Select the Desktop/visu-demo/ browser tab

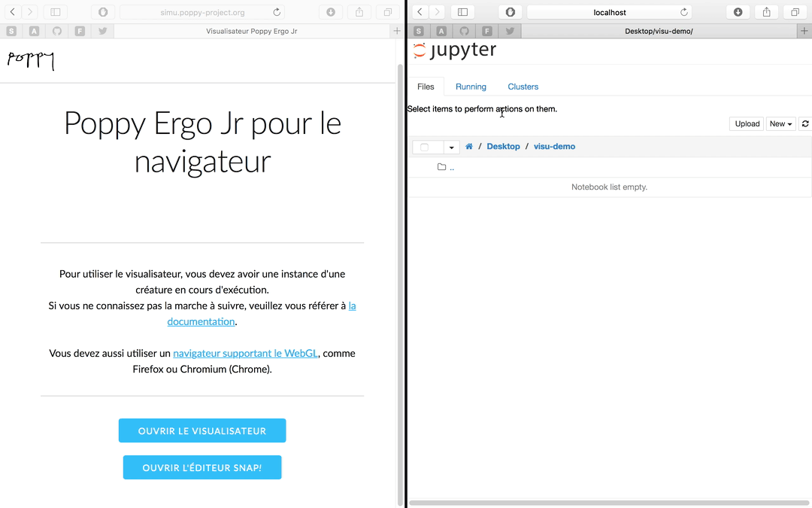pos(659,31)
